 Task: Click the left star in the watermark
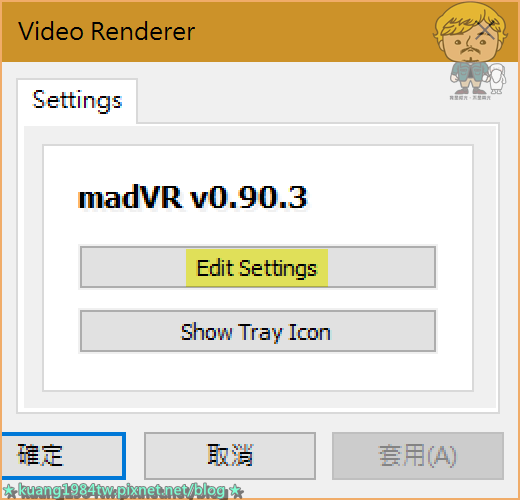[x=9, y=491]
